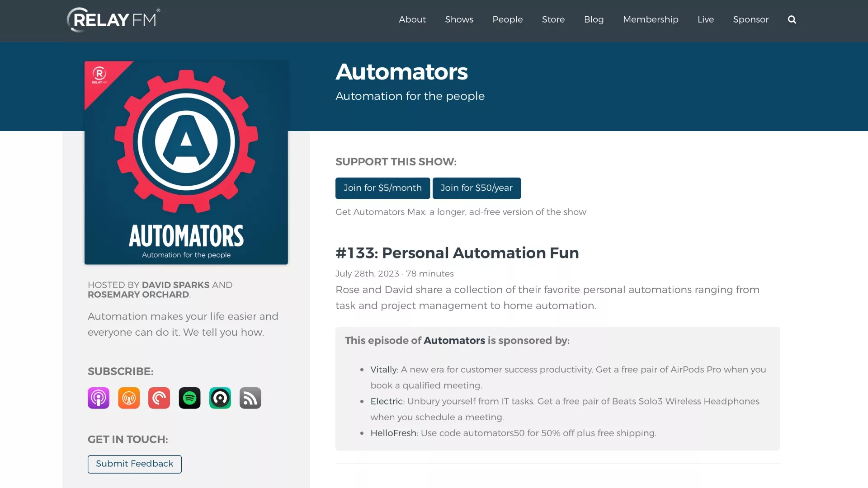Subscribe via Overcast icon

click(x=129, y=398)
